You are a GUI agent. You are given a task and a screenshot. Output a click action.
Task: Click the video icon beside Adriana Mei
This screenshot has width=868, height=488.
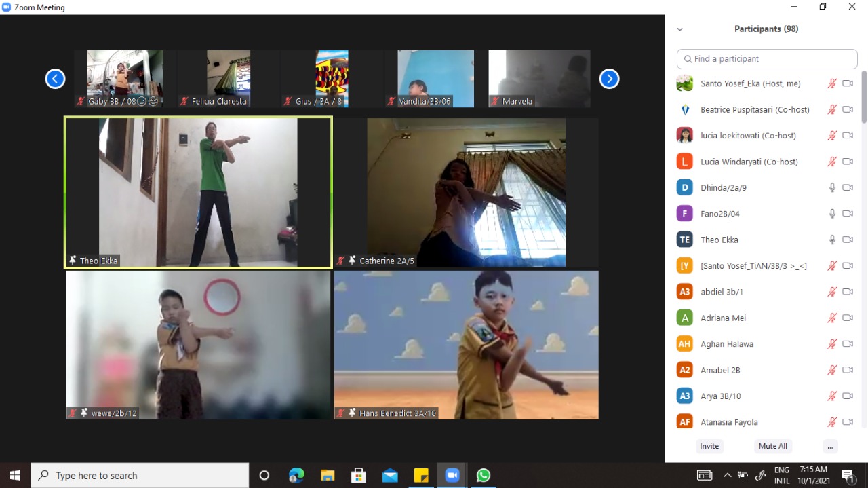tap(847, 318)
